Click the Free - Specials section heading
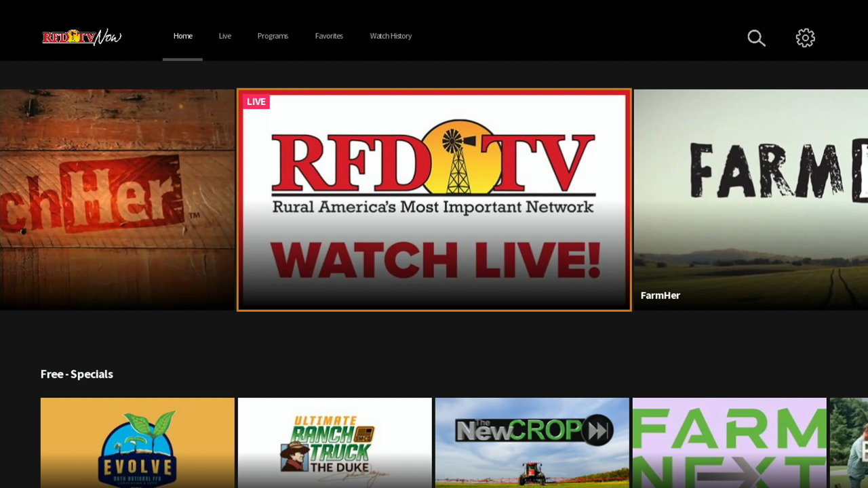Viewport: 868px width, 488px height. pyautogui.click(x=77, y=374)
